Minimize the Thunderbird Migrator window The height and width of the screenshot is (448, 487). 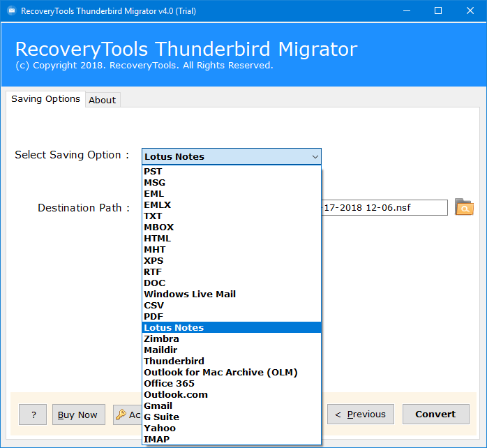pos(407,11)
